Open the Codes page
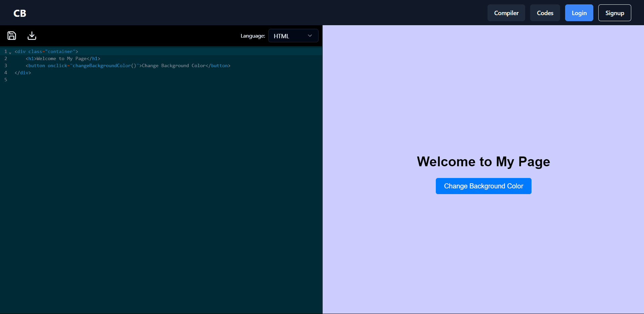 pyautogui.click(x=545, y=13)
